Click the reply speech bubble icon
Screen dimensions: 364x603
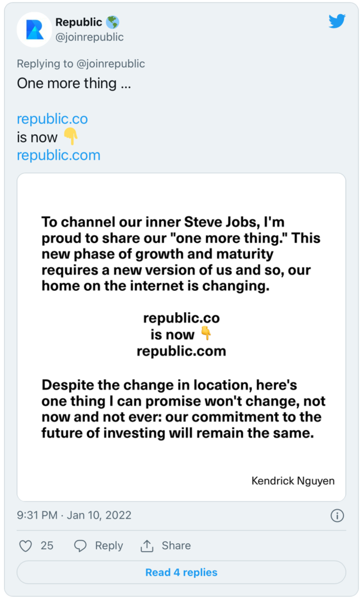(80, 546)
